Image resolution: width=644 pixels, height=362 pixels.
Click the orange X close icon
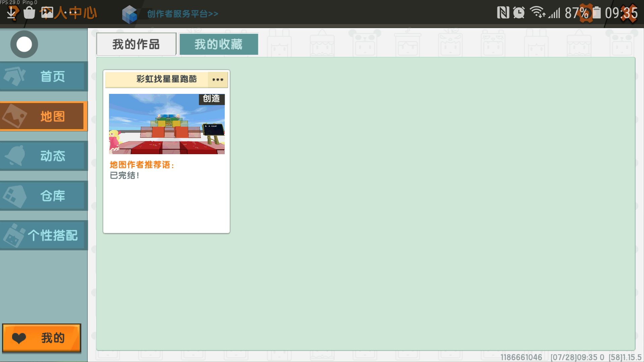point(629,13)
